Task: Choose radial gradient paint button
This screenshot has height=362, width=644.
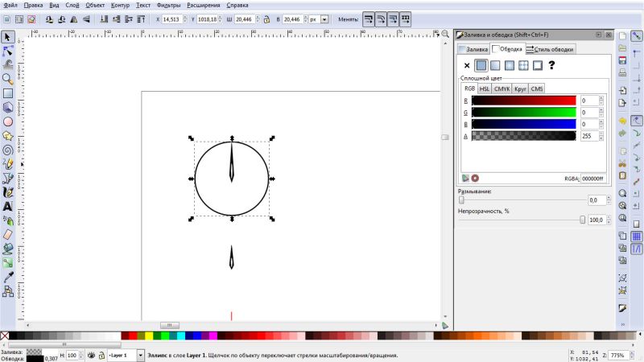Action: tap(510, 65)
